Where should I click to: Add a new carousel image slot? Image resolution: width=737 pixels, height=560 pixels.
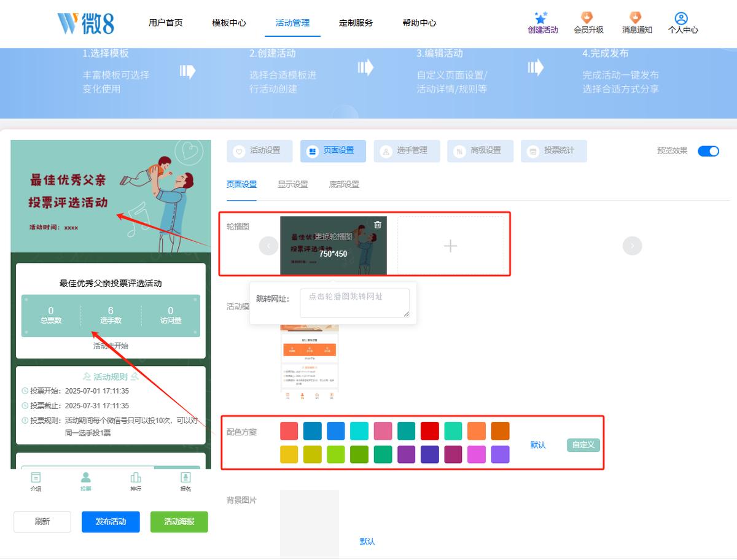(451, 246)
